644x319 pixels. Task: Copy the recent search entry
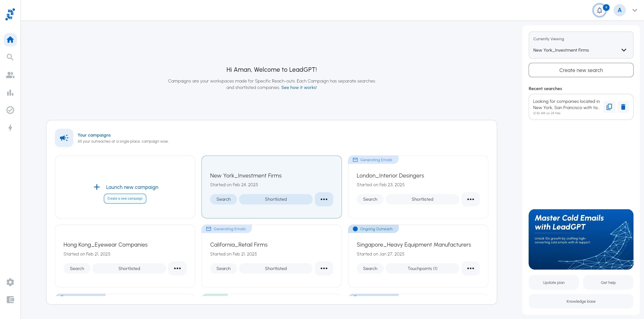609,107
